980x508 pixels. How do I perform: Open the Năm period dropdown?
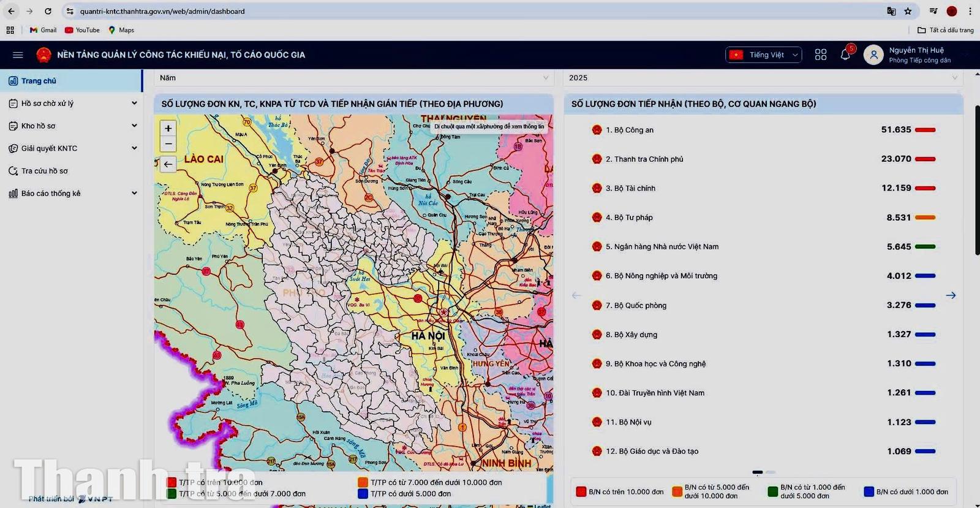[x=353, y=78]
